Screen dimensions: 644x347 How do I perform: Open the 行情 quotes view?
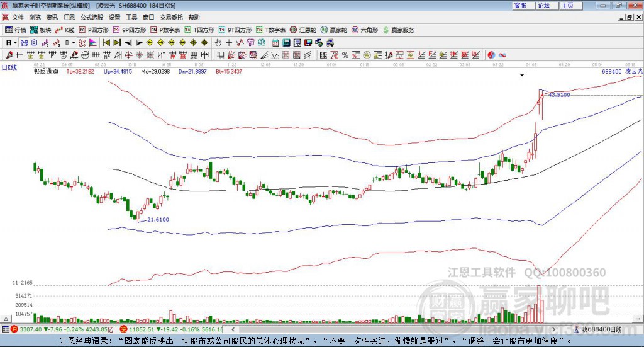point(15,30)
